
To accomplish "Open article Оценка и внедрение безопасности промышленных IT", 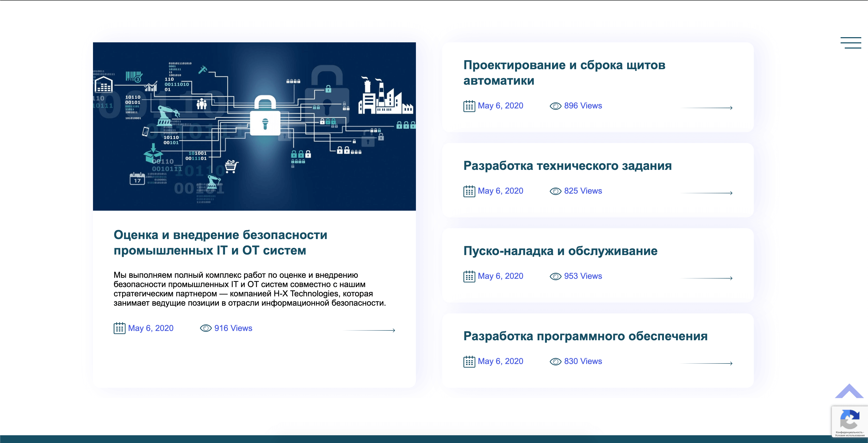I will coord(220,242).
